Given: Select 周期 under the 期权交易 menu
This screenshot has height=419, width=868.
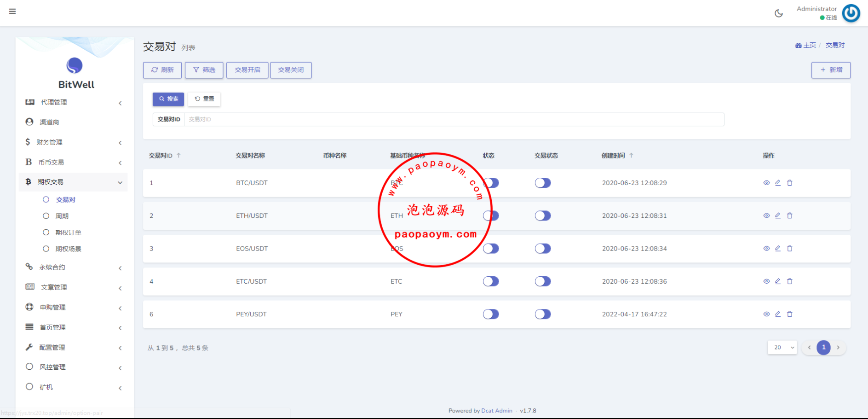Looking at the screenshot, I should pos(62,216).
